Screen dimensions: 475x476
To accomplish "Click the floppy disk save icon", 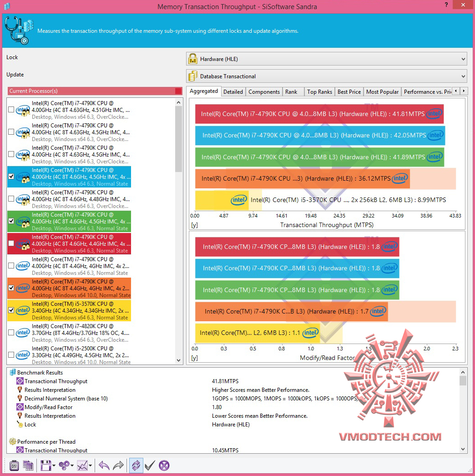I will pyautogui.click(x=46, y=465).
